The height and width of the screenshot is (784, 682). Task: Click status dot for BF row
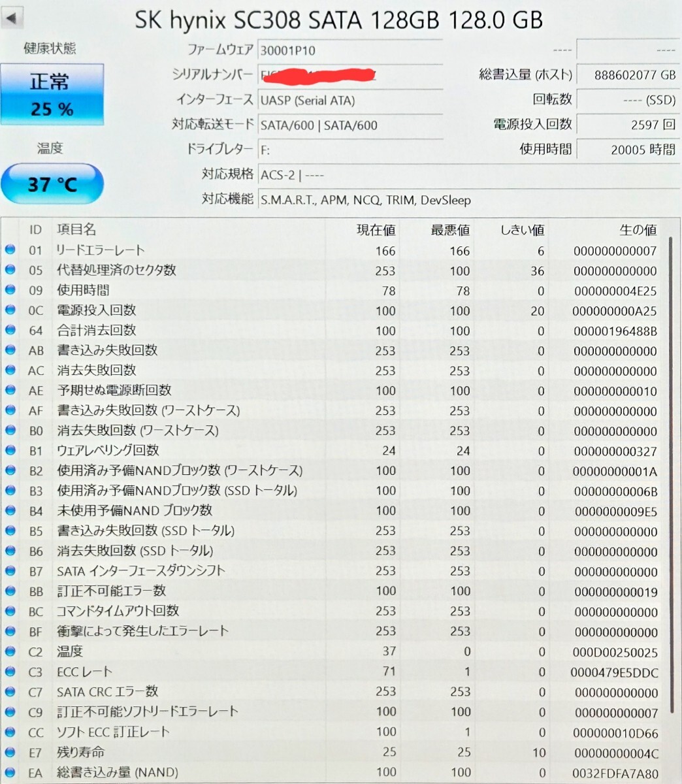[10, 631]
